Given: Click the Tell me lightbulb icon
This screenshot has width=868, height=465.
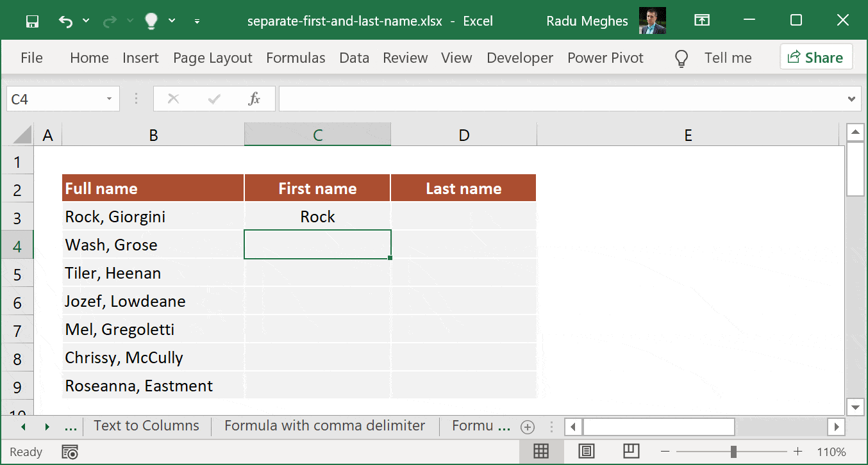Looking at the screenshot, I should pyautogui.click(x=681, y=58).
